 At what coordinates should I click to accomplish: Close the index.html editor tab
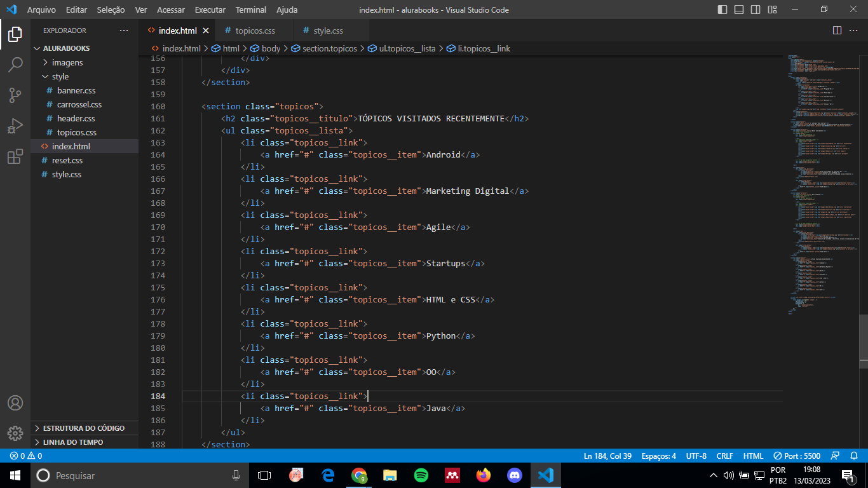206,30
